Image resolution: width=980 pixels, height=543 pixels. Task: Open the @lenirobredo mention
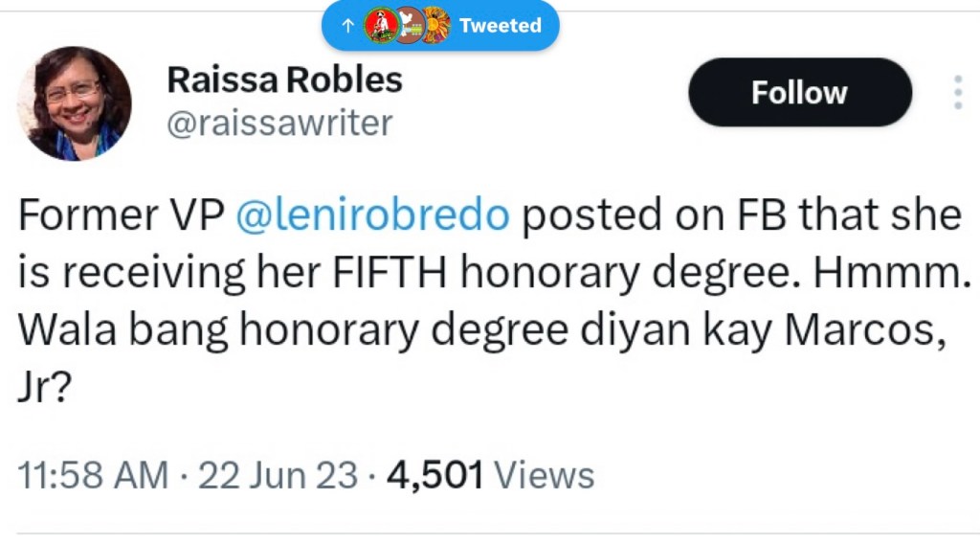[x=372, y=215]
